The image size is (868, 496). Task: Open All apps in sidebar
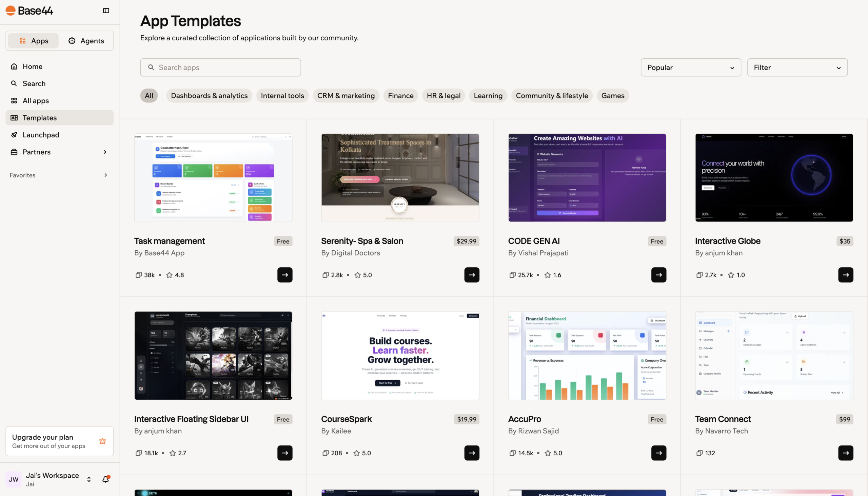coord(59,100)
